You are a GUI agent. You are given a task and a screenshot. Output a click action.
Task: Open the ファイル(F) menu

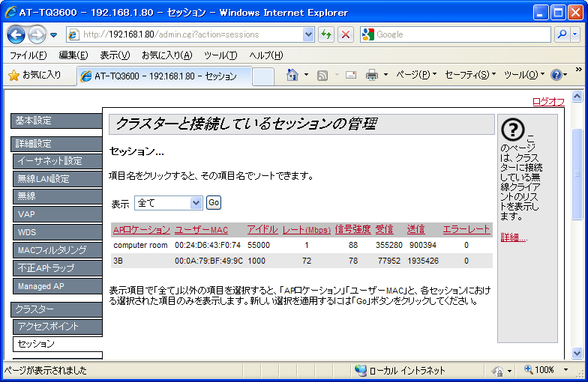tap(28, 55)
